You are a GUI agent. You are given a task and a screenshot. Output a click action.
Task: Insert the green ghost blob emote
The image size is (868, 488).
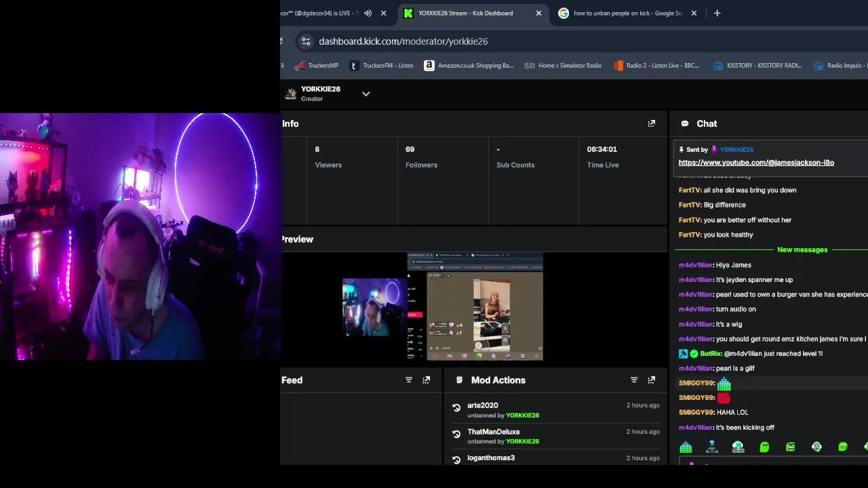[764, 447]
